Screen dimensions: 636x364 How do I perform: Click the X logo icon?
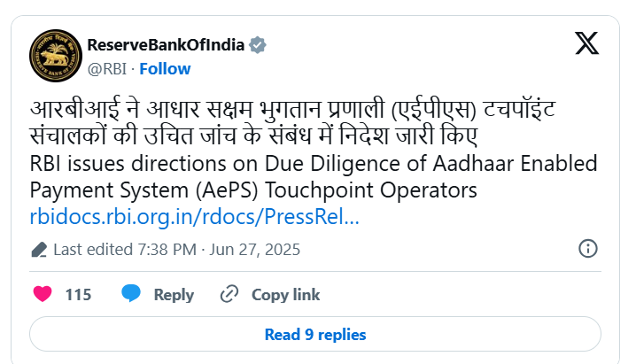[x=586, y=43]
